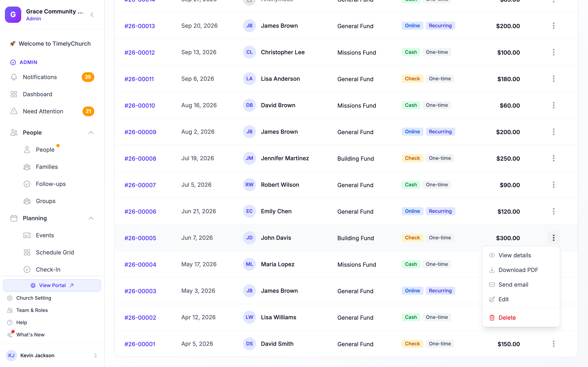Open Families in People section

47,167
